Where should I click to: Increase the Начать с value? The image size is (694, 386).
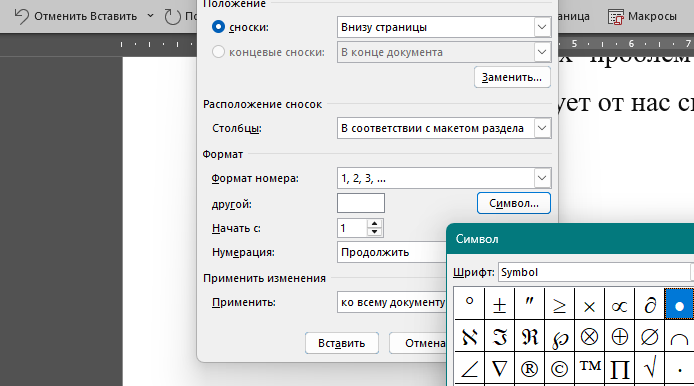point(374,224)
